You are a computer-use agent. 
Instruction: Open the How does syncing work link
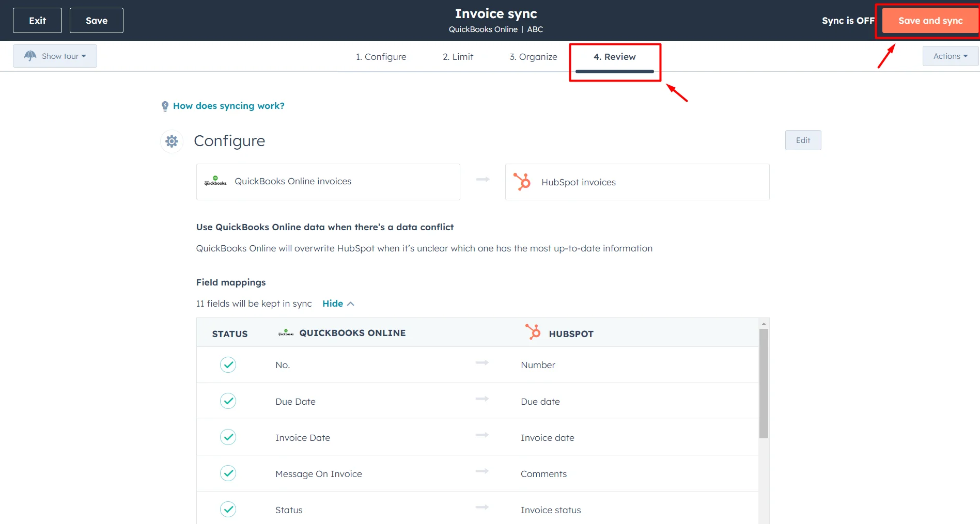click(229, 105)
